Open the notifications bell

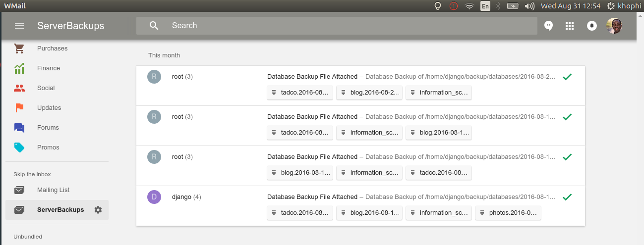coord(591,26)
